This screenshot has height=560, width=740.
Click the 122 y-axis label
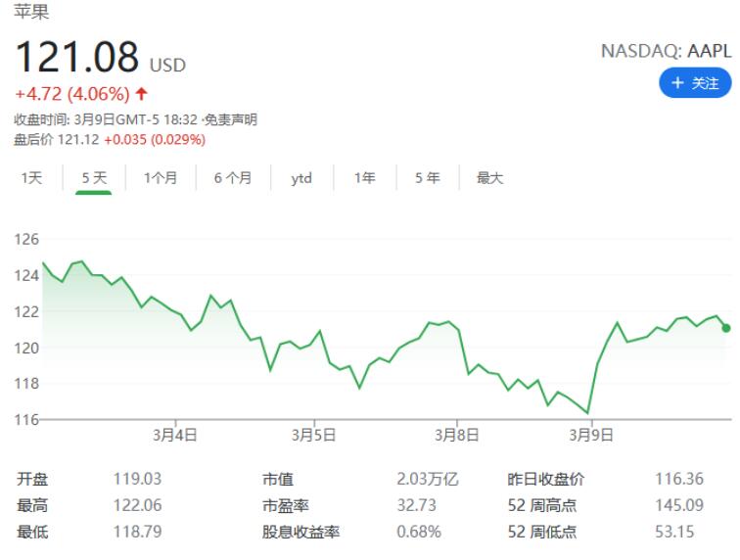(x=26, y=311)
